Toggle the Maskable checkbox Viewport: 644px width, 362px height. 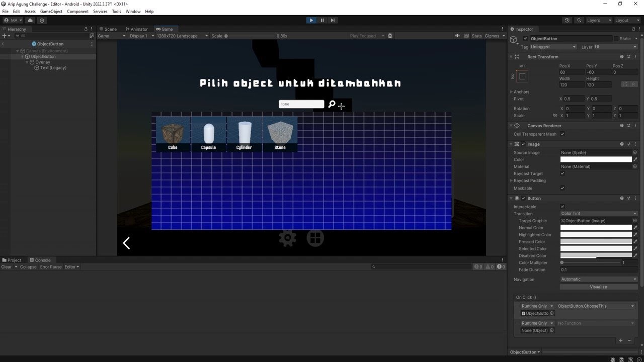562,188
